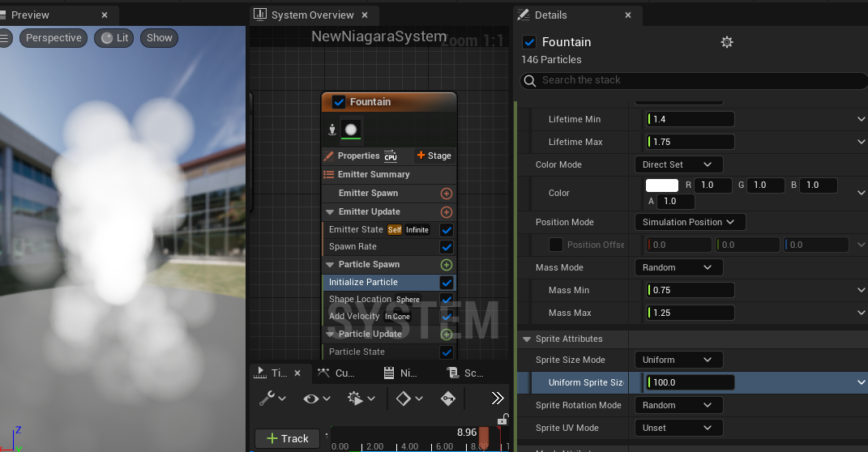Open the Mass Mode Random dropdown

pos(678,267)
